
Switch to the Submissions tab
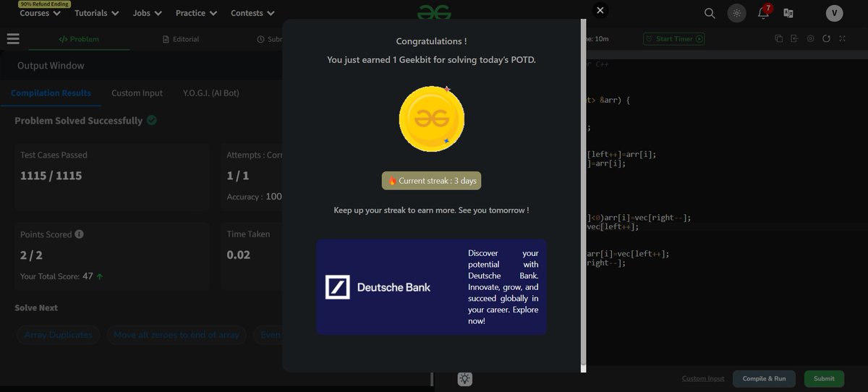click(269, 39)
